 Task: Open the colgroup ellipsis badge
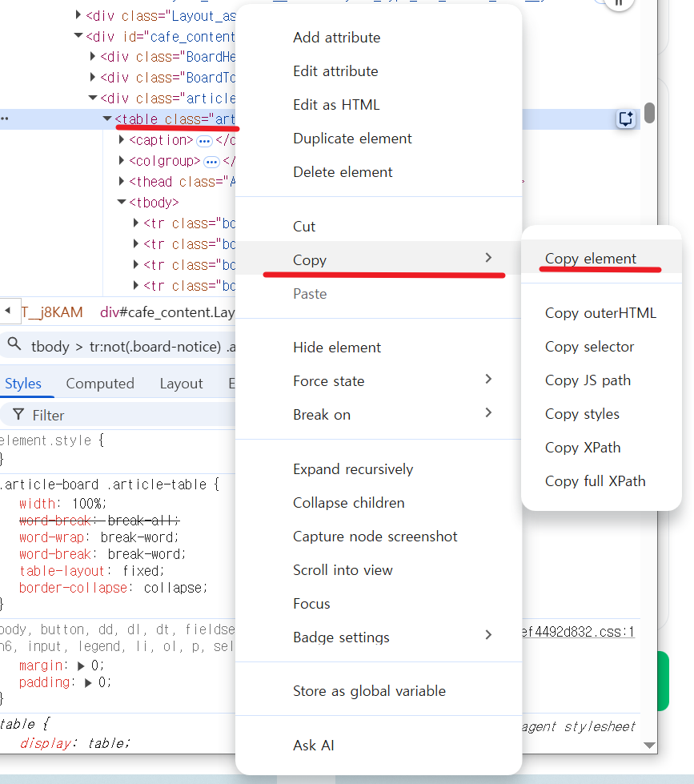click(212, 162)
